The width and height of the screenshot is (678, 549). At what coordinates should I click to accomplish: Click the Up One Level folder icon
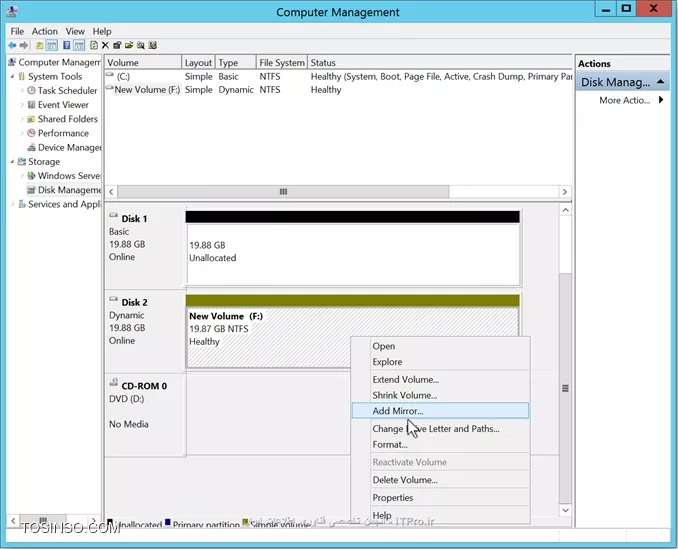coord(39,45)
